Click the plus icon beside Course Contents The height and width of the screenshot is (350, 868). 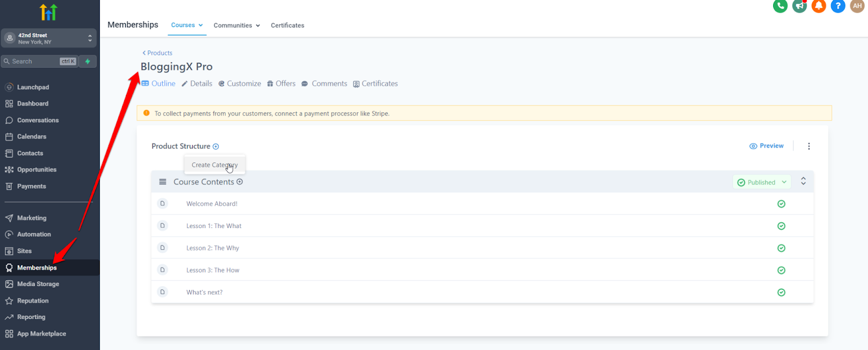pos(240,182)
